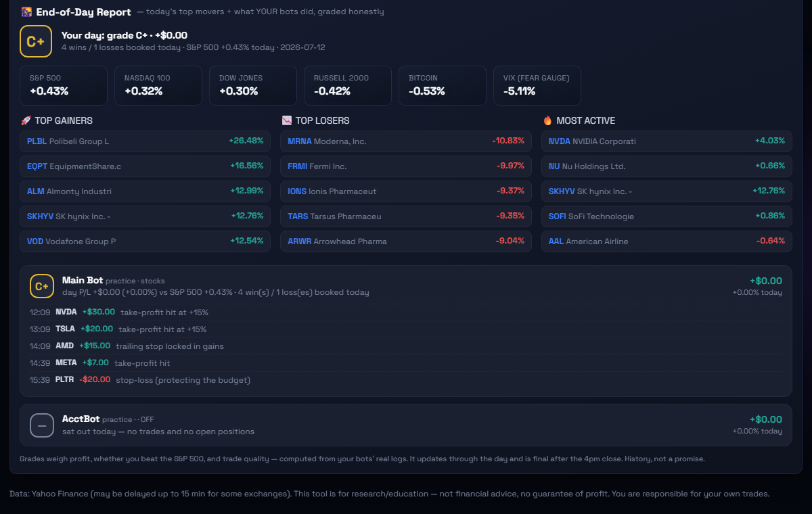Click the Main Bot C+ grade badge
Screen dimensions: 812x514
tap(42, 286)
